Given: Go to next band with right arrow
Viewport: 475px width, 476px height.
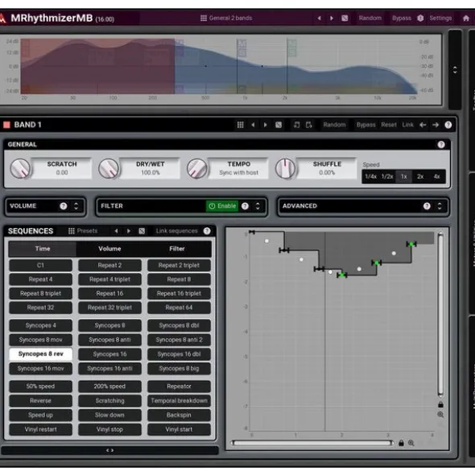Looking at the screenshot, I should tap(436, 125).
